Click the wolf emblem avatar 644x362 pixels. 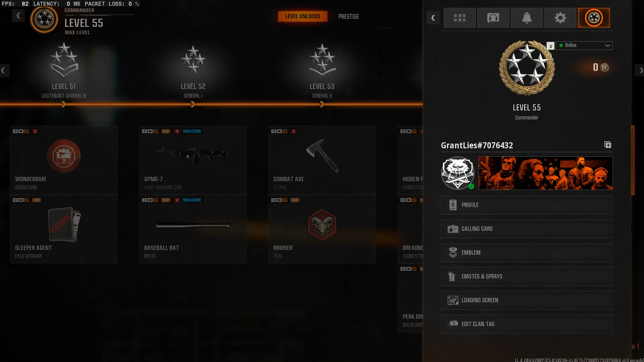click(x=457, y=173)
